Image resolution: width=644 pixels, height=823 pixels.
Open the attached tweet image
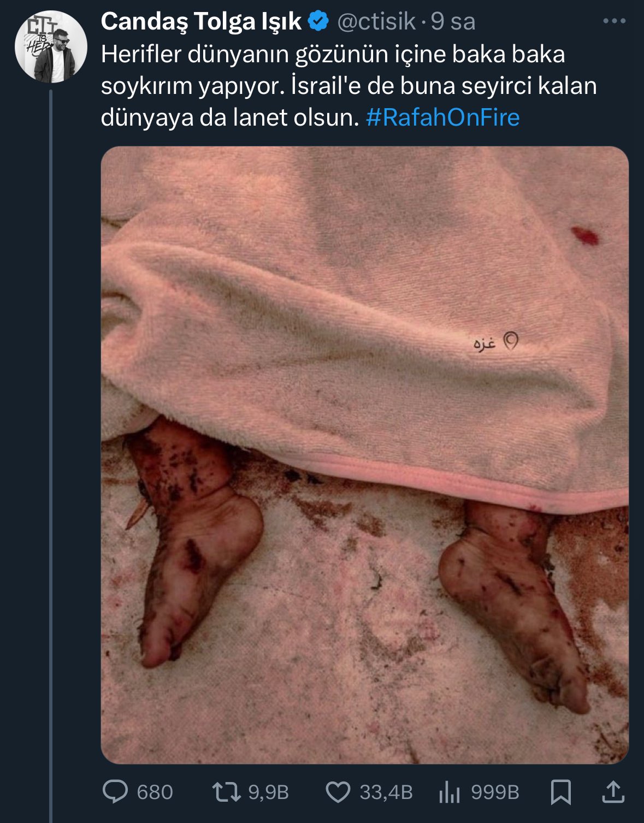click(365, 454)
